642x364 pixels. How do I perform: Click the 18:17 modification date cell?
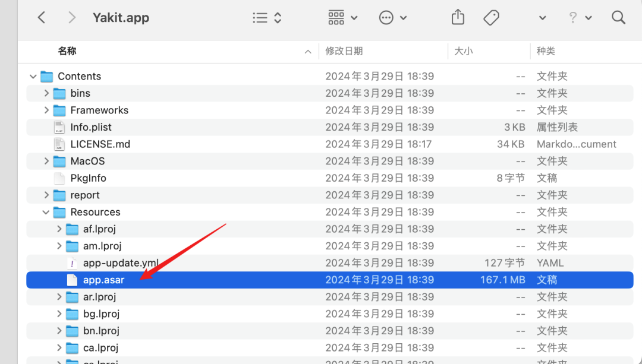point(379,144)
